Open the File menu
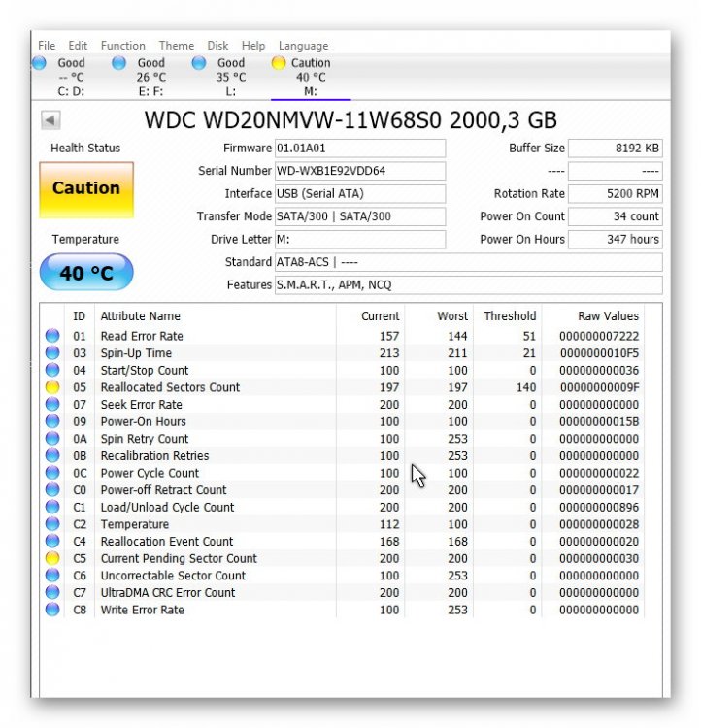Viewport: 701px width, 728px height. coord(47,46)
